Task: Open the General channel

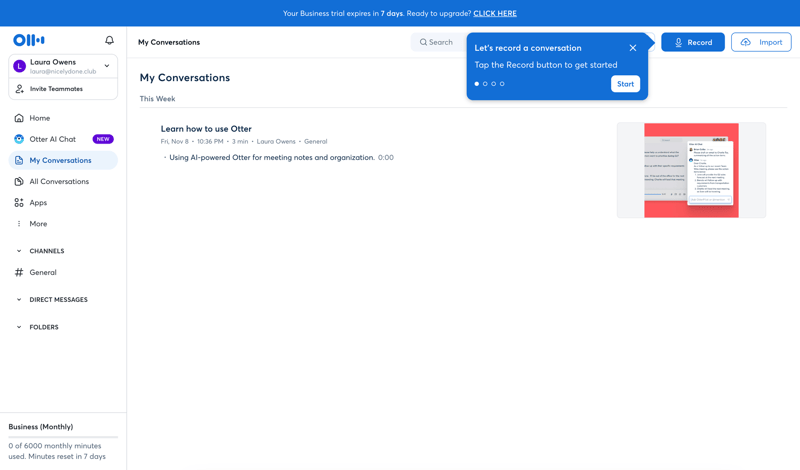Action: pyautogui.click(x=63, y=272)
